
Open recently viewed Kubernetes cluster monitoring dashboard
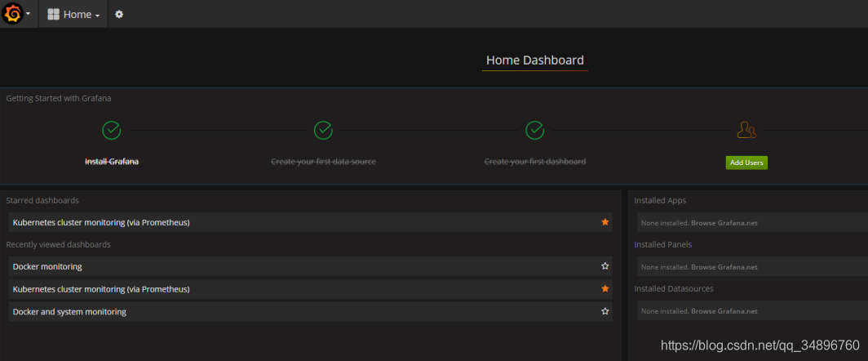coord(311,289)
